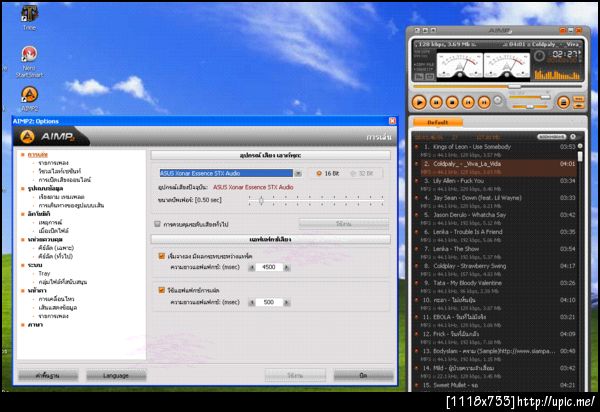Increase the 4500 msec value arrow
The height and width of the screenshot is (412, 600).
pyautogui.click(x=286, y=267)
